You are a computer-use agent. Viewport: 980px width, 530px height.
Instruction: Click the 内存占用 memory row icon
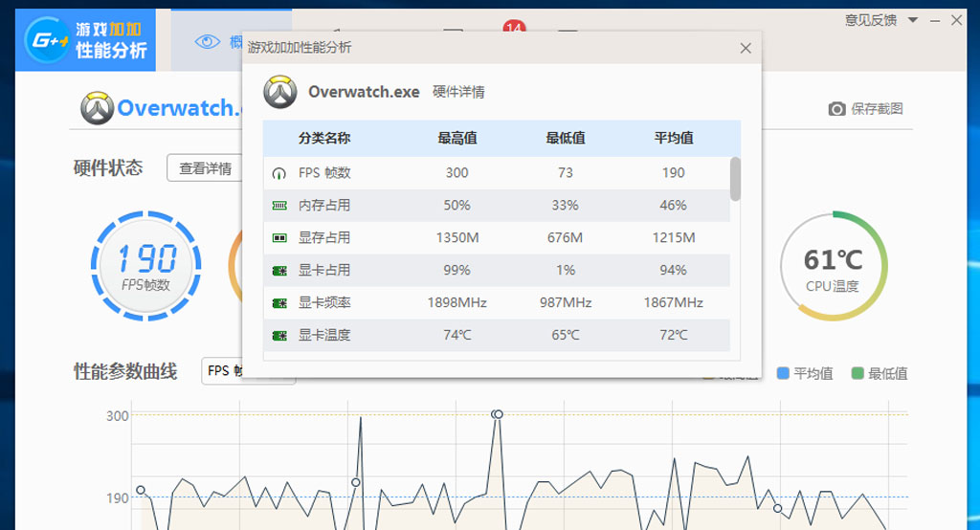tap(279, 206)
